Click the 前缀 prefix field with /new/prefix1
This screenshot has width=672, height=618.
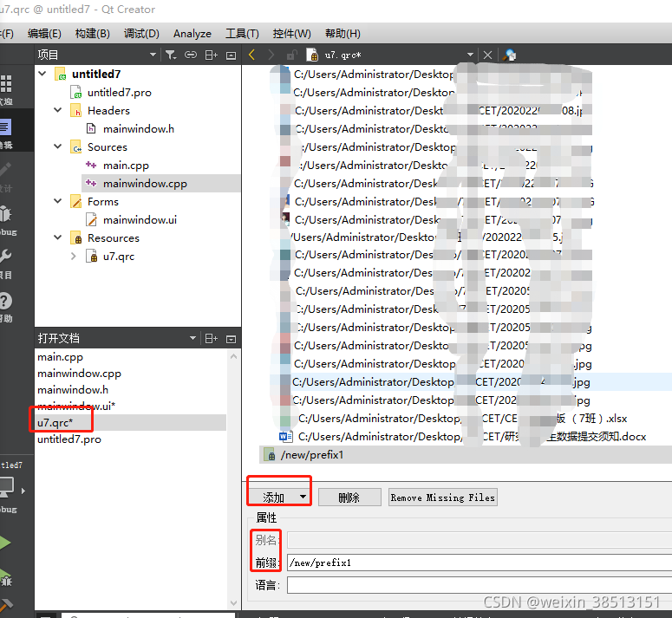(x=480, y=563)
